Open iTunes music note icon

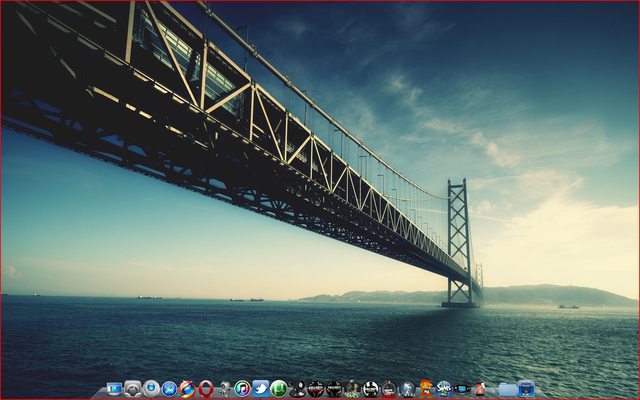click(242, 389)
